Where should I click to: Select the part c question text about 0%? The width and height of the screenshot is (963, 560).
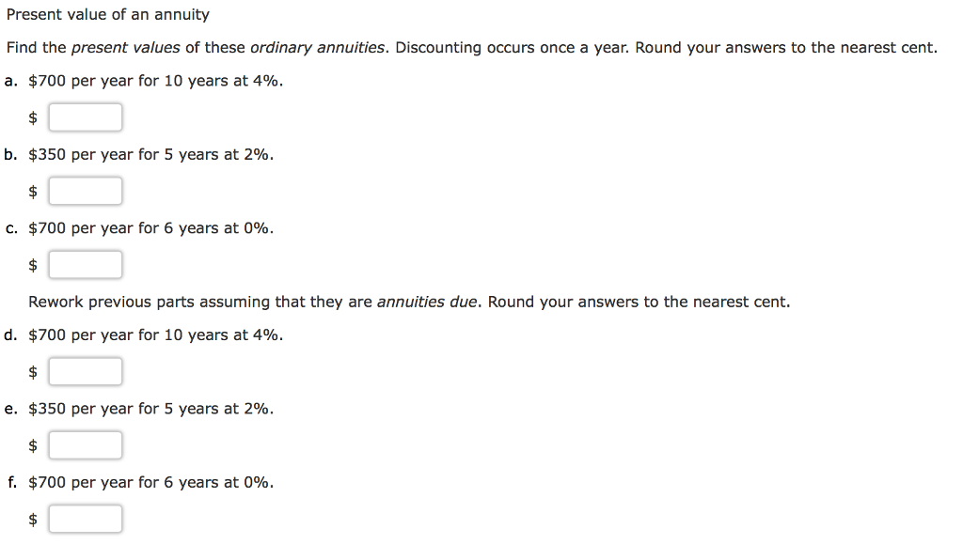point(150,227)
